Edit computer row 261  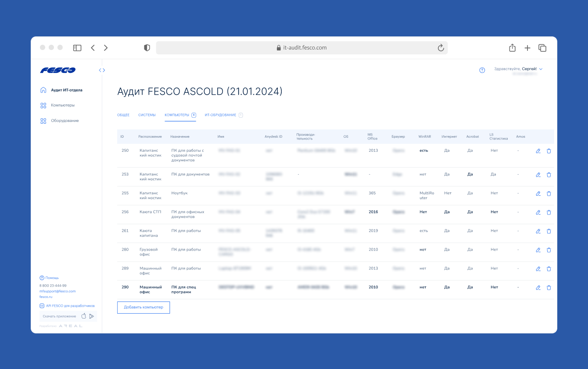(x=538, y=231)
